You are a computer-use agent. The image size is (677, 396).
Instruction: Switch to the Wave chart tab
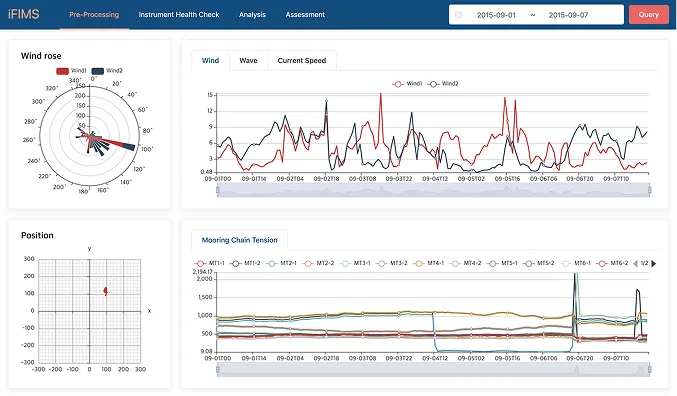pyautogui.click(x=248, y=60)
